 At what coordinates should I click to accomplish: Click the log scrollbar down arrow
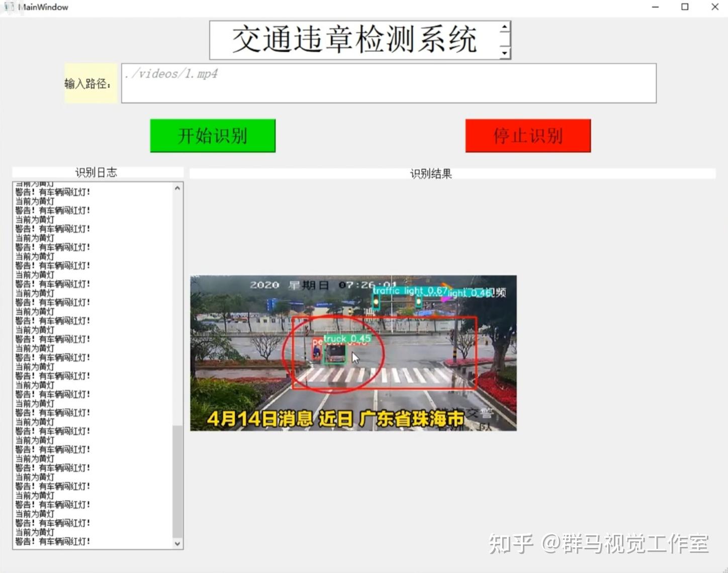pyautogui.click(x=177, y=543)
